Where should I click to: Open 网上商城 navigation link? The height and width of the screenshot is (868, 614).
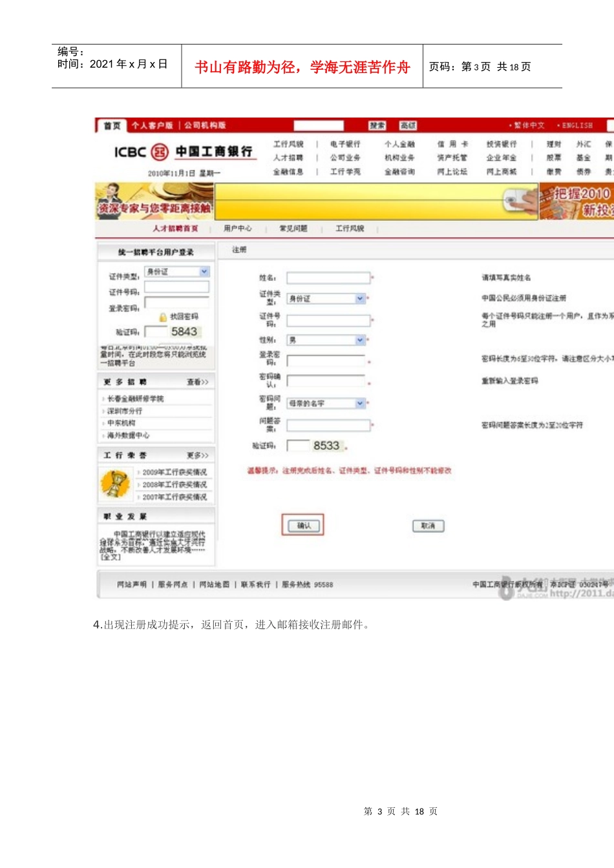click(502, 172)
